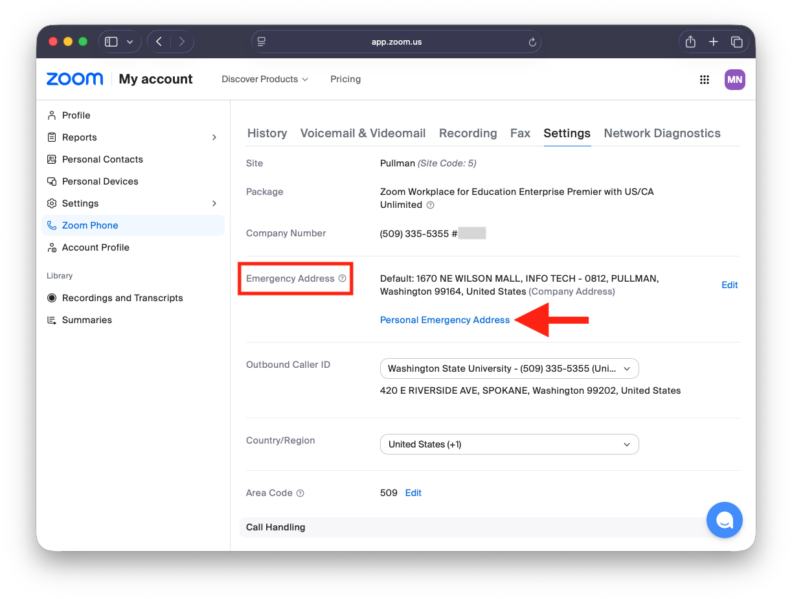The image size is (792, 599).
Task: Switch to the History tab
Action: [x=267, y=133]
